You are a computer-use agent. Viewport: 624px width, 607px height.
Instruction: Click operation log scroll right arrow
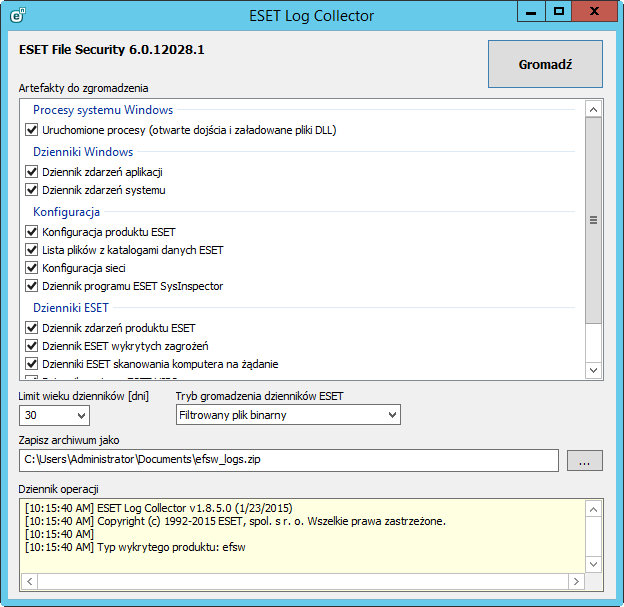pyautogui.click(x=576, y=582)
